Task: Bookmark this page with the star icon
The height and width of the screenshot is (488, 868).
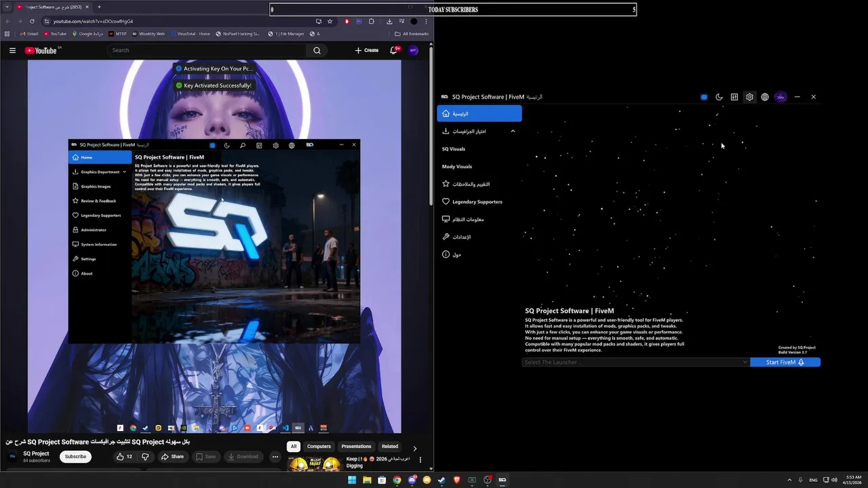Action: coord(330,21)
